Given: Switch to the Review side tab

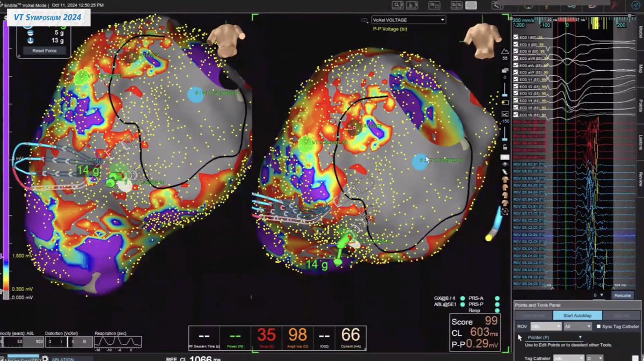Looking at the screenshot, I should tap(641, 179).
